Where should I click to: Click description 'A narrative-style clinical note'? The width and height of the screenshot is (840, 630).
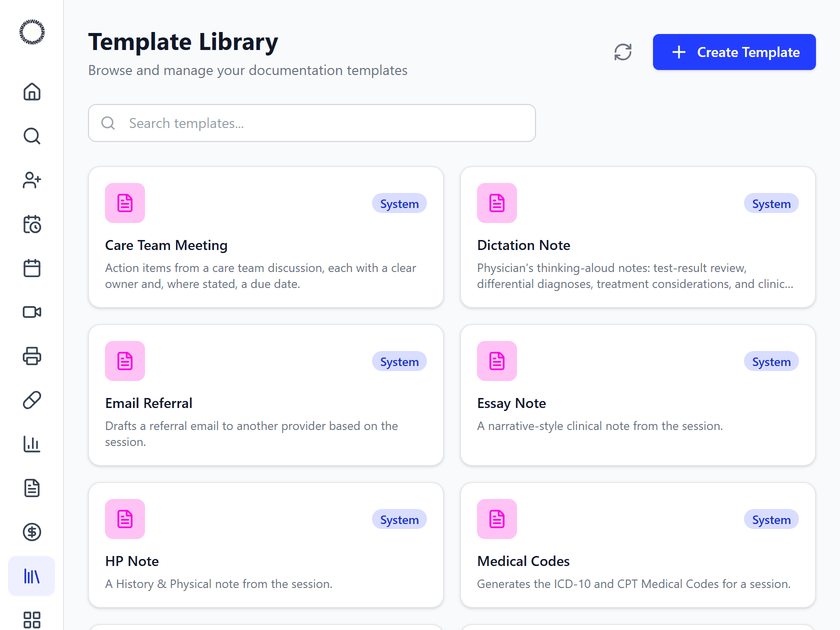pyautogui.click(x=600, y=426)
